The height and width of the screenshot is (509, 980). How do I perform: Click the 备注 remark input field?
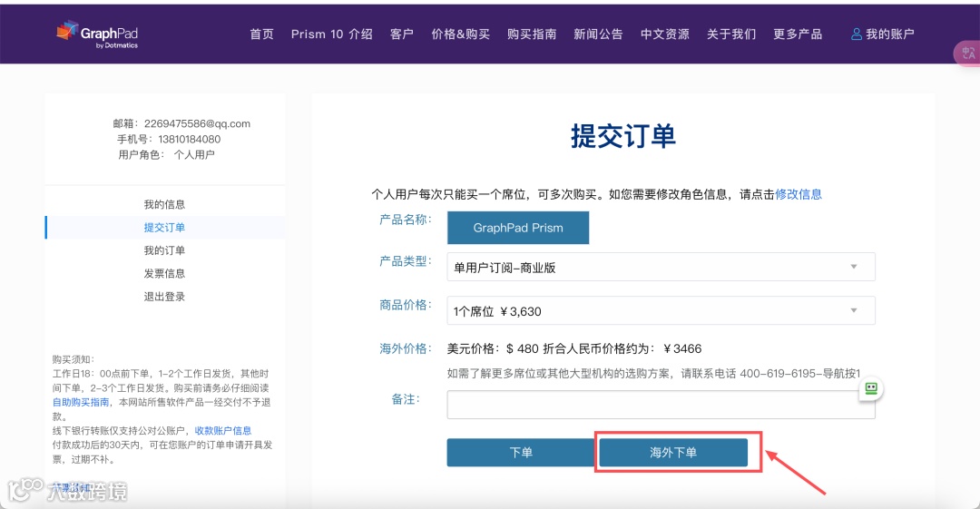point(661,405)
